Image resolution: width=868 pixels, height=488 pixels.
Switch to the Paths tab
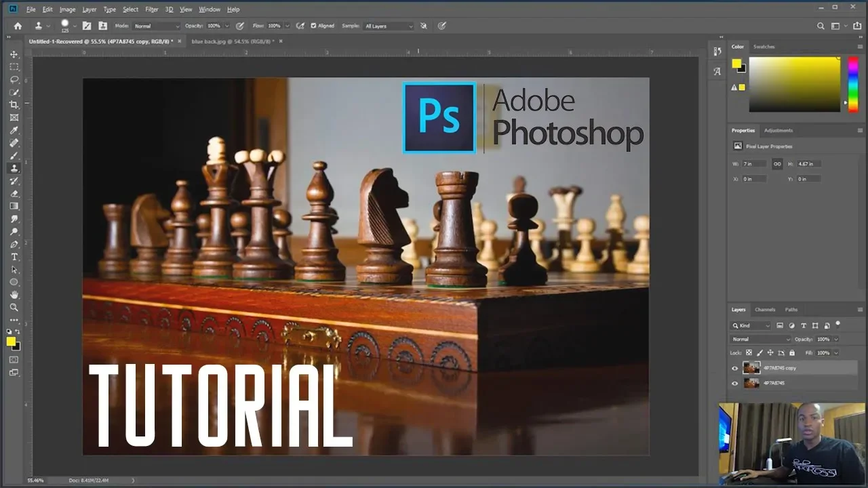tap(791, 310)
